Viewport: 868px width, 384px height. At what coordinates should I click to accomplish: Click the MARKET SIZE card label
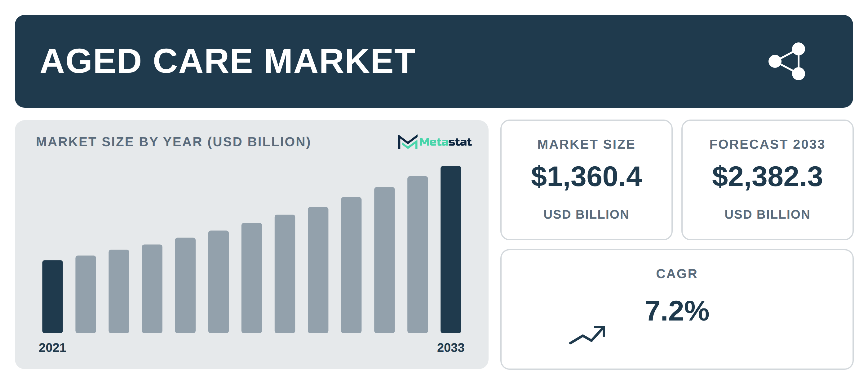point(586,144)
